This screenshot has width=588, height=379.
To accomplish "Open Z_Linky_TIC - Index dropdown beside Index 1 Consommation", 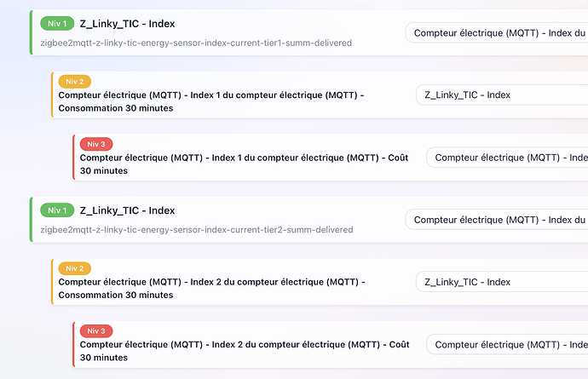I will [502, 95].
